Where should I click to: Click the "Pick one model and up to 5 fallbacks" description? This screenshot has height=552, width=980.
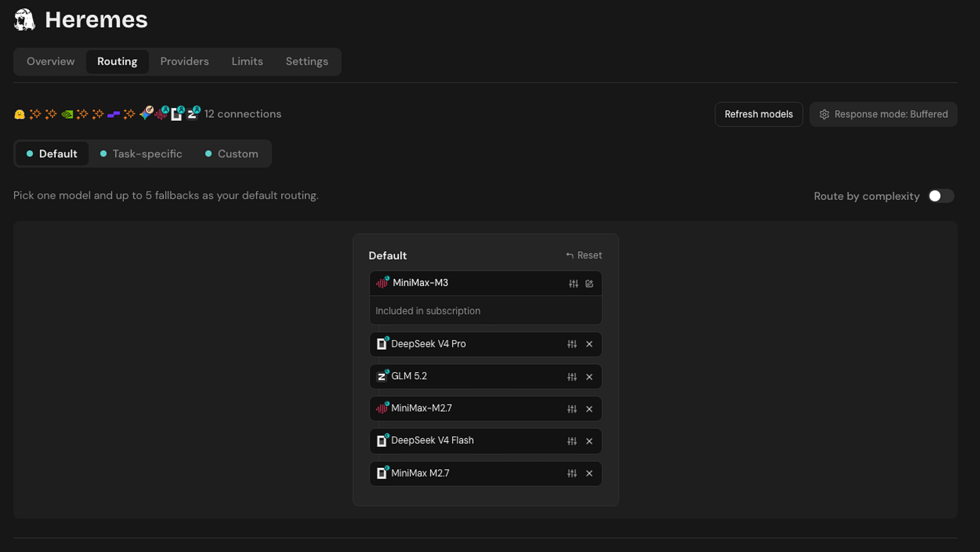[x=166, y=196]
